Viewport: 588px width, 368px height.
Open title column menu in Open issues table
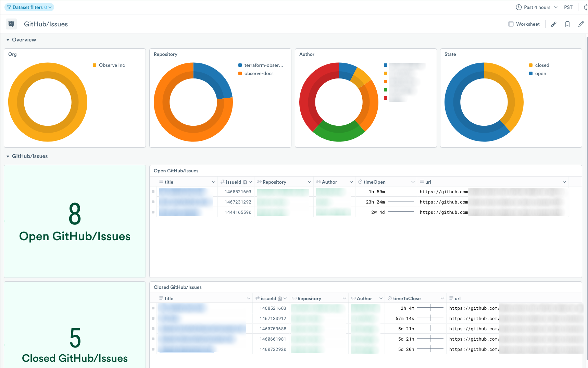[x=214, y=182]
